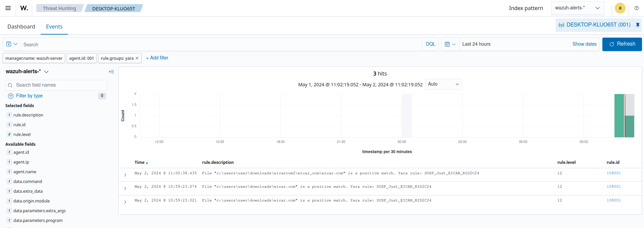Image resolution: width=644 pixels, height=228 pixels.
Task: Collapse the fields sidebar panel
Action: pos(111,72)
